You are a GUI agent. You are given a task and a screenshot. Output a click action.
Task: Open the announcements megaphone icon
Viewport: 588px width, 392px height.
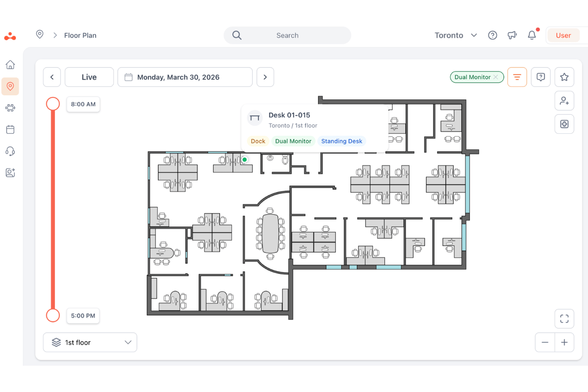point(512,35)
